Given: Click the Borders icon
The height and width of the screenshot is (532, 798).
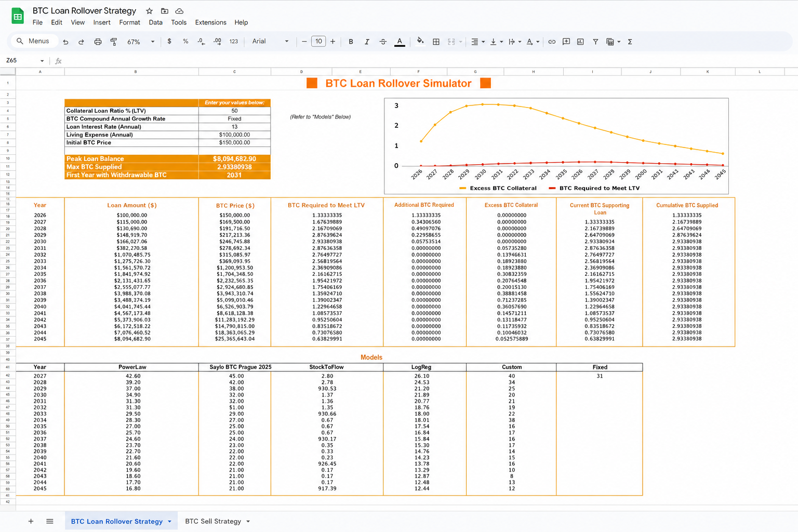Looking at the screenshot, I should coord(436,42).
